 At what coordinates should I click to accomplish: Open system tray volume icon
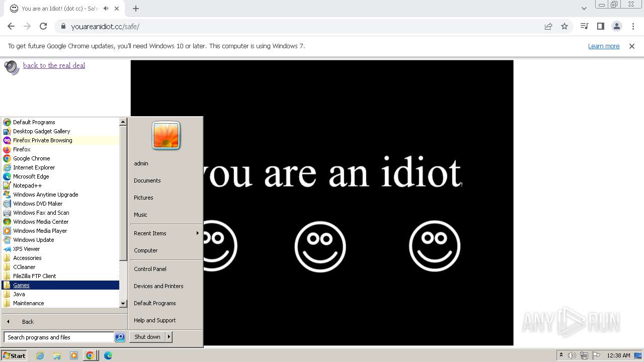(x=572, y=355)
